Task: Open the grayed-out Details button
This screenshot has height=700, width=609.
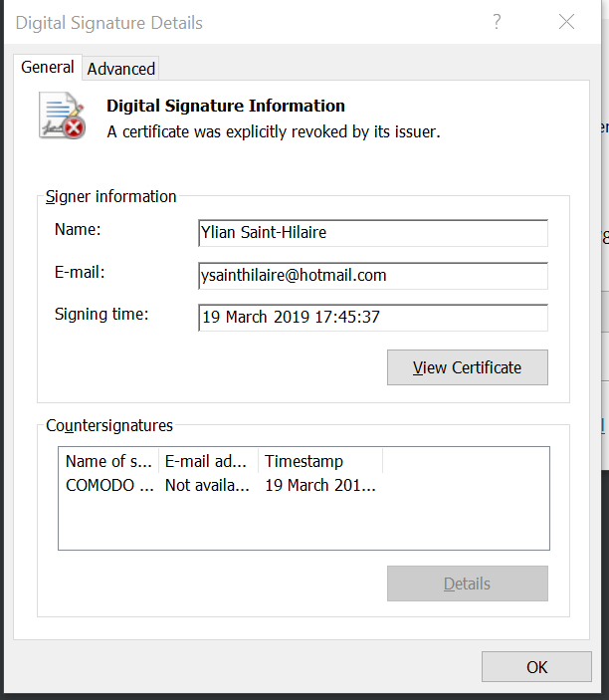Action: click(467, 583)
